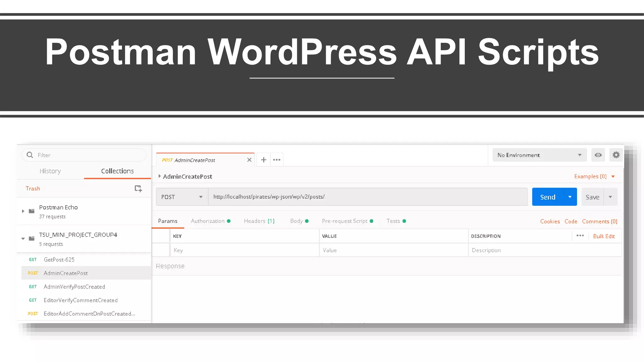The height and width of the screenshot is (362, 644).
Task: Click the TSU_MINI_PROJECT_GROUP4 collection name
Action: pos(78,235)
